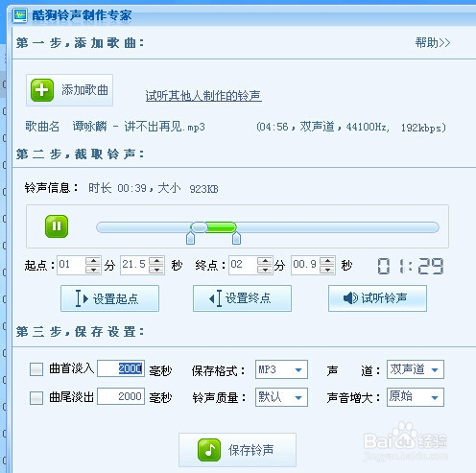Click the app logo icon in title bar
Image resolution: width=476 pixels, height=473 pixels.
point(20,15)
